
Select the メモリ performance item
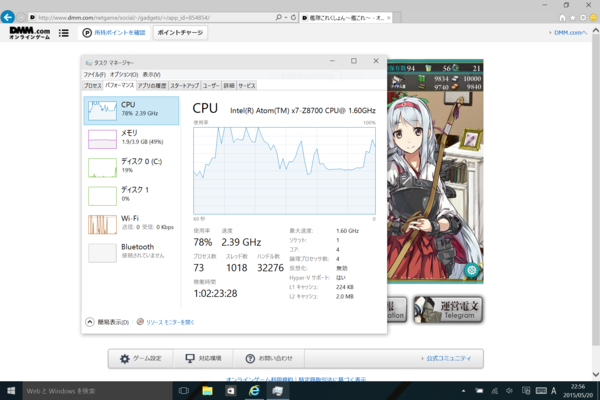click(131, 139)
